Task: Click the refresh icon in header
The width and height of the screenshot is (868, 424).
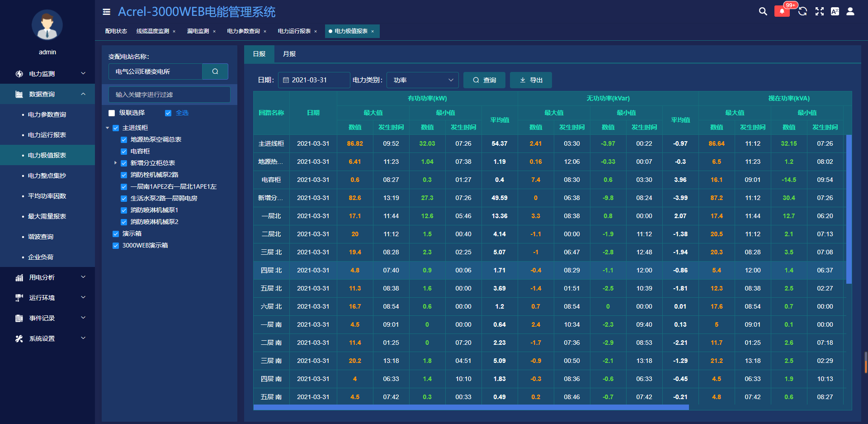Action: [802, 11]
